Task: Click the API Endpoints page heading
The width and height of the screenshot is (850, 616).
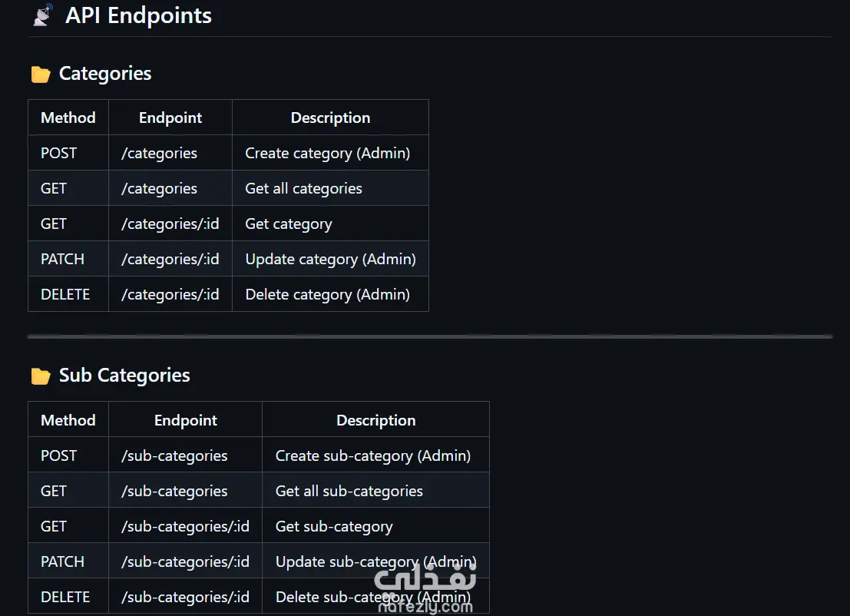Action: tap(138, 15)
